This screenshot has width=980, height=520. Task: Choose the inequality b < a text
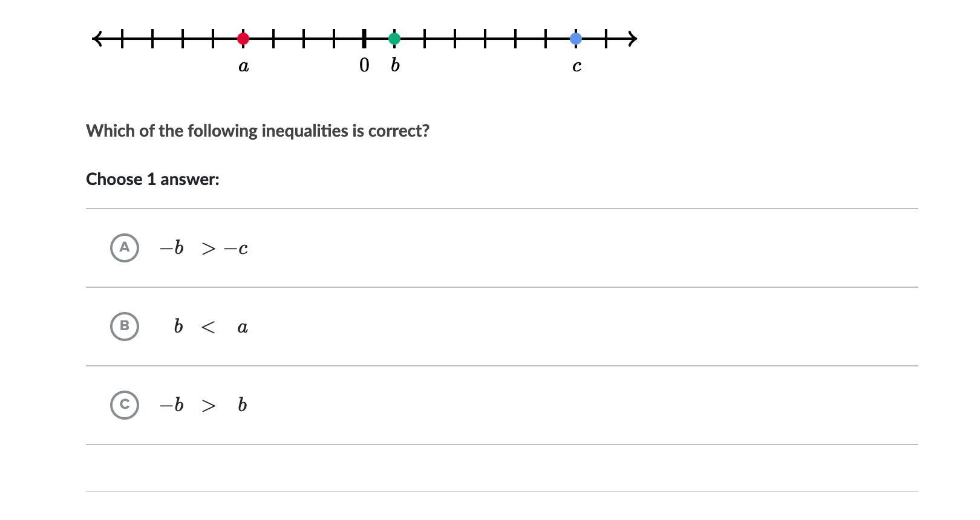tap(211, 327)
